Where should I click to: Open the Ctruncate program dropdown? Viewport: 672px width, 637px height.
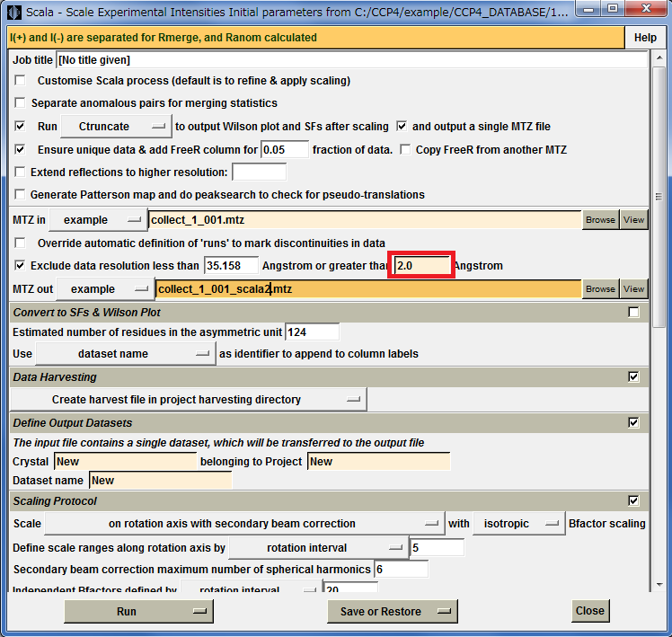point(119,127)
